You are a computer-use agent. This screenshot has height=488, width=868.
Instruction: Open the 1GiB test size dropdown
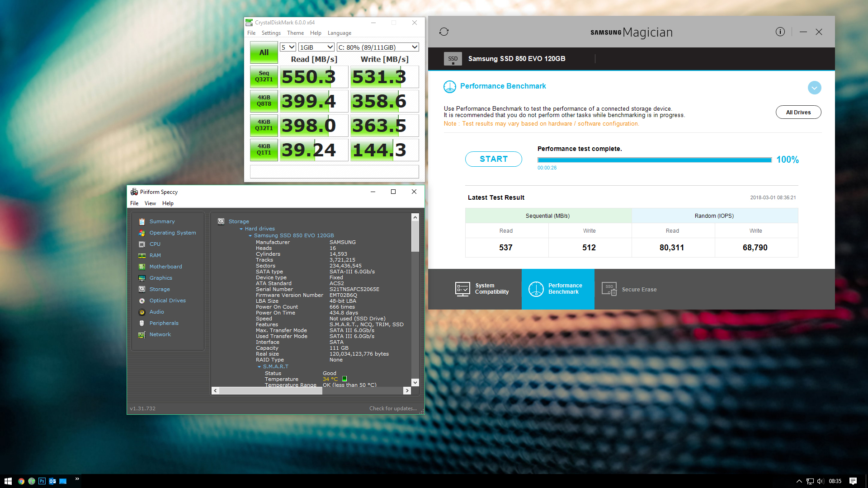[316, 47]
